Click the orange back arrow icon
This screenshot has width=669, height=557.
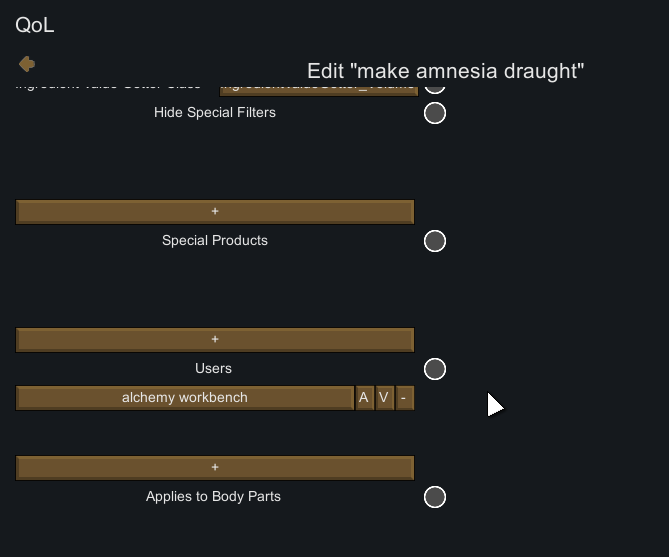coord(27,64)
